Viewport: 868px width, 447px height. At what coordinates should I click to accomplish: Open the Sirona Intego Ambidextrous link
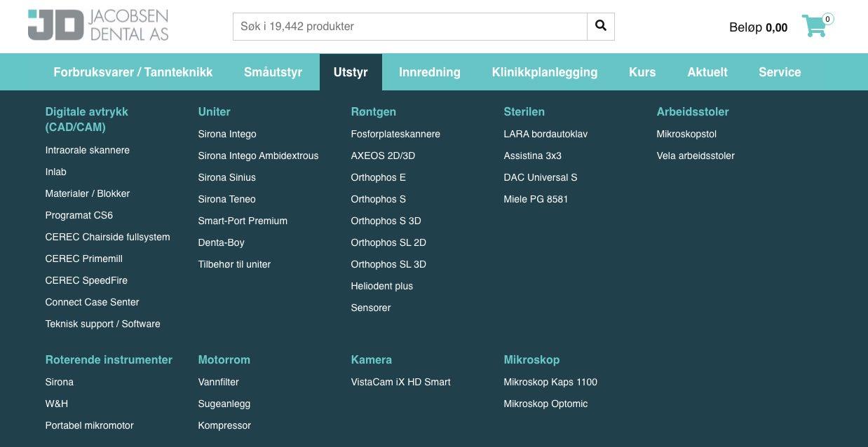pos(258,156)
